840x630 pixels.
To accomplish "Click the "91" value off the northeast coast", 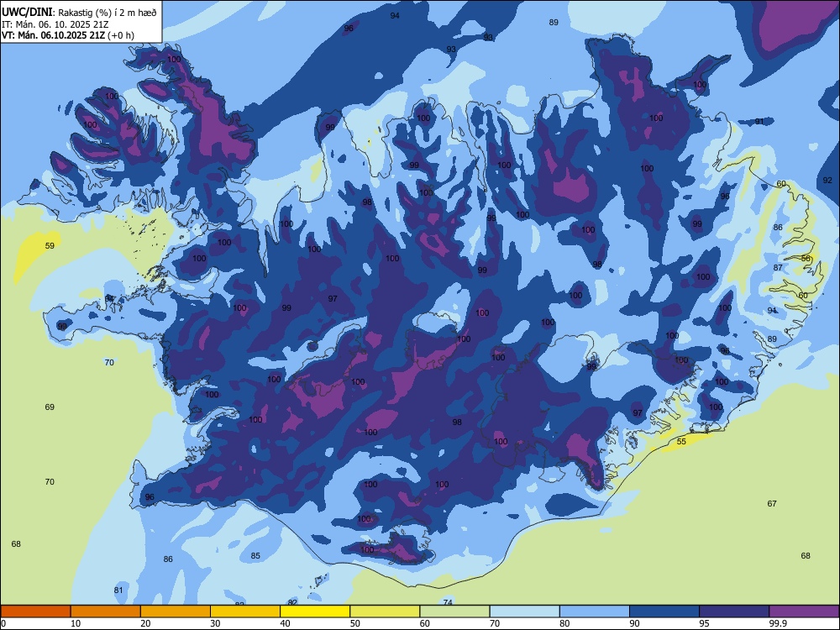I will 759,122.
